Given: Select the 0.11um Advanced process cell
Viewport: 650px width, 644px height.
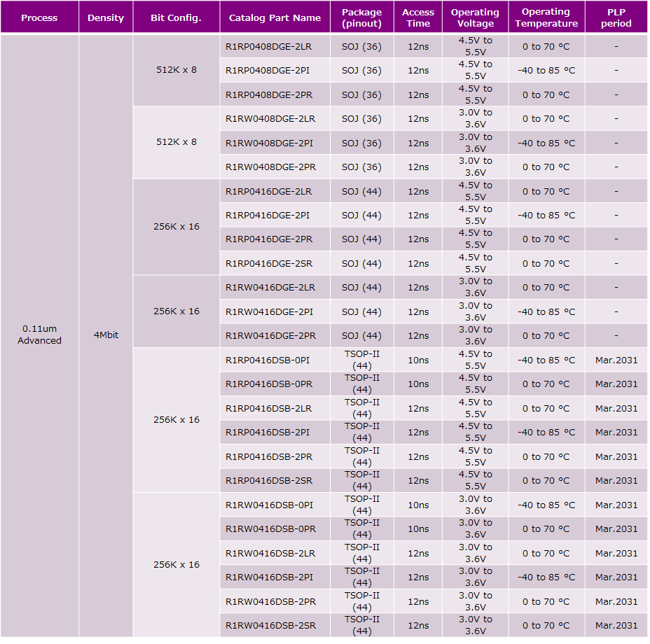Looking at the screenshot, I should [39, 335].
